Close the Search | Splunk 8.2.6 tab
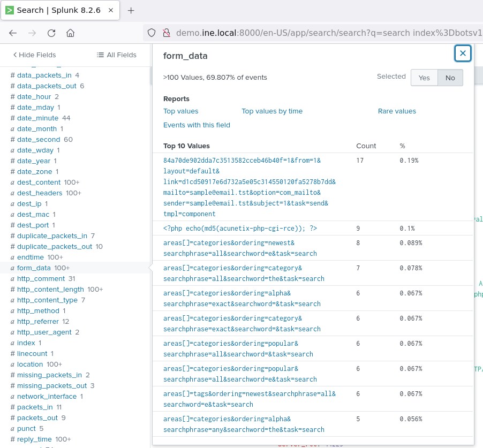This screenshot has width=483, height=448. (x=111, y=10)
